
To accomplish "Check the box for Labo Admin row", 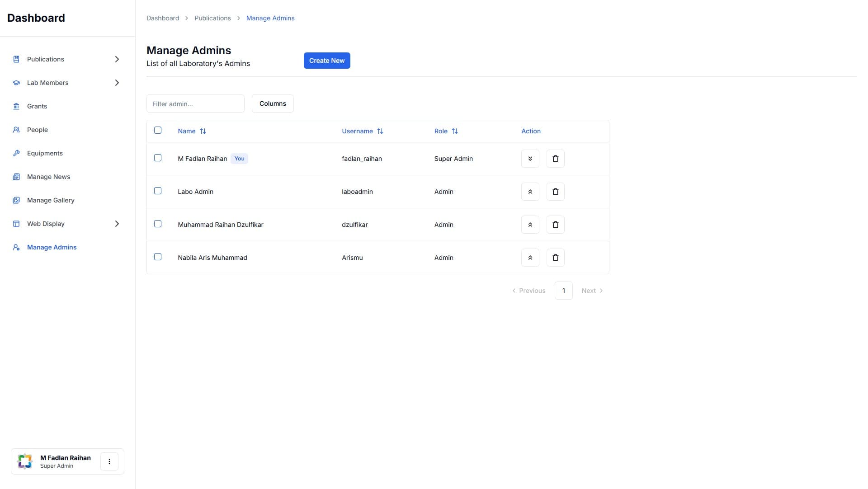I will pyautogui.click(x=158, y=191).
